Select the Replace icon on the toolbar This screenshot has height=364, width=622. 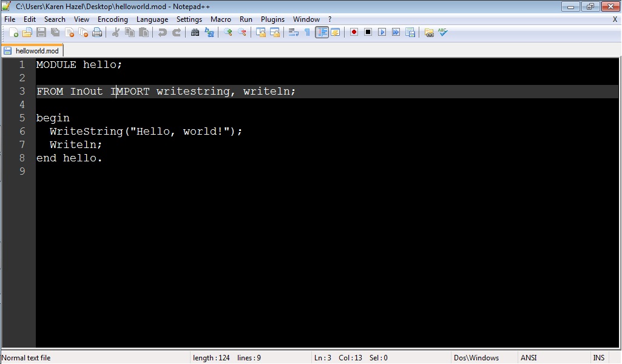(209, 32)
